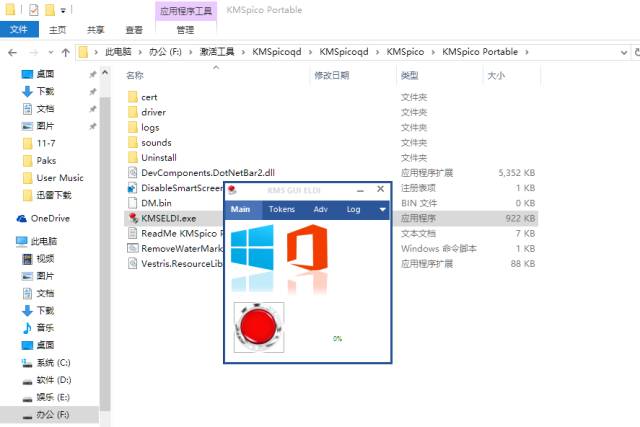Expand the address bar history dropdown
Viewport: 640px width, 427px height.
624,52
